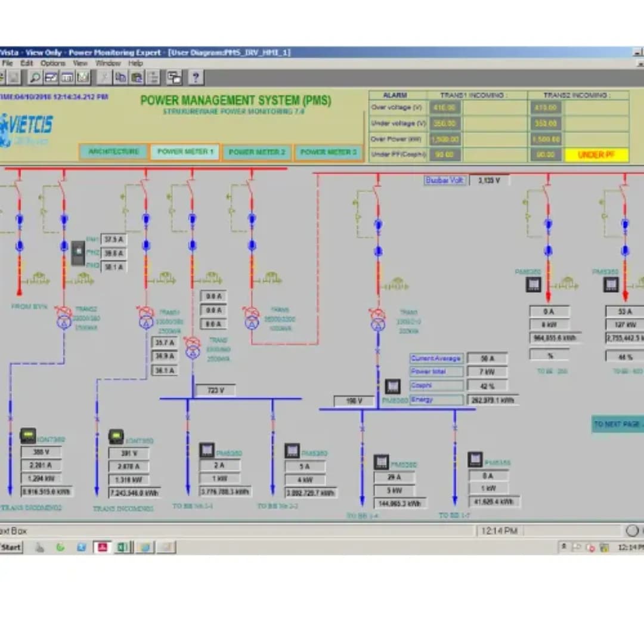This screenshot has height=644, width=644.
Task: Click the copy toolbar icon
Action: pyautogui.click(x=120, y=77)
